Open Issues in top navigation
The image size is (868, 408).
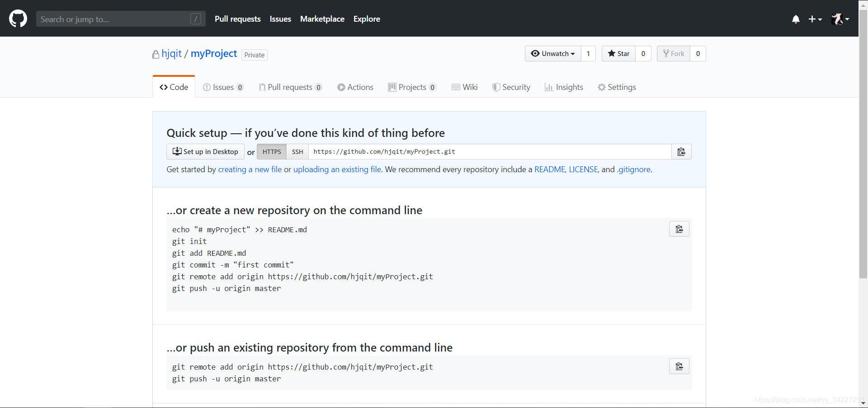[x=280, y=19]
